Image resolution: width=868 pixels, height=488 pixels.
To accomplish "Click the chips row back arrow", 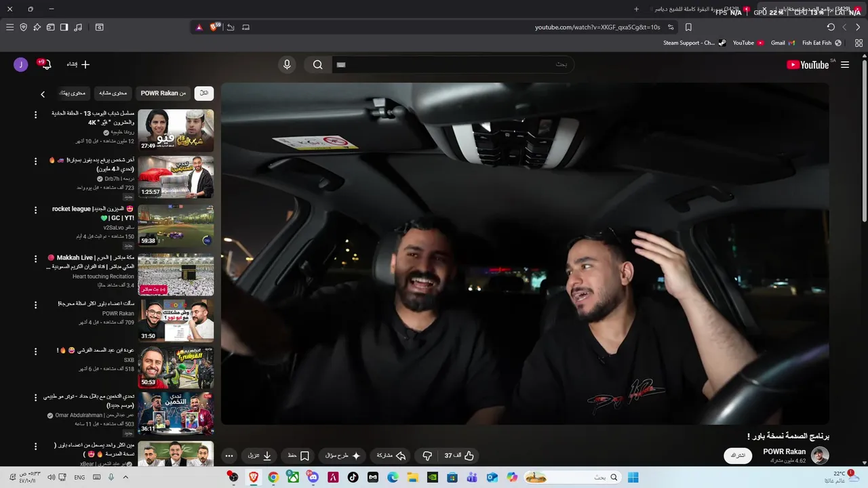I will pos(43,94).
